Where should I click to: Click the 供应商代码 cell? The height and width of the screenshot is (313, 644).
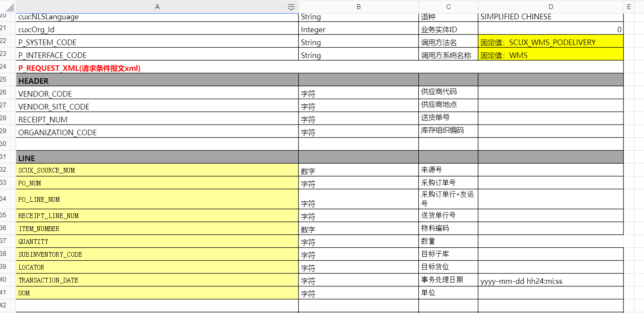point(448,93)
